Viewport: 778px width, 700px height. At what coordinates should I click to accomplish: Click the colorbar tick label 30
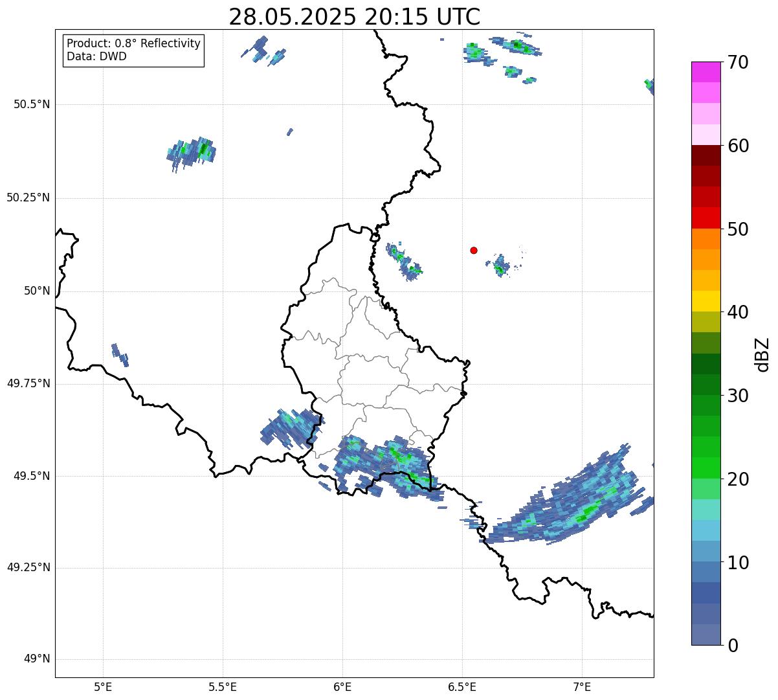point(739,396)
